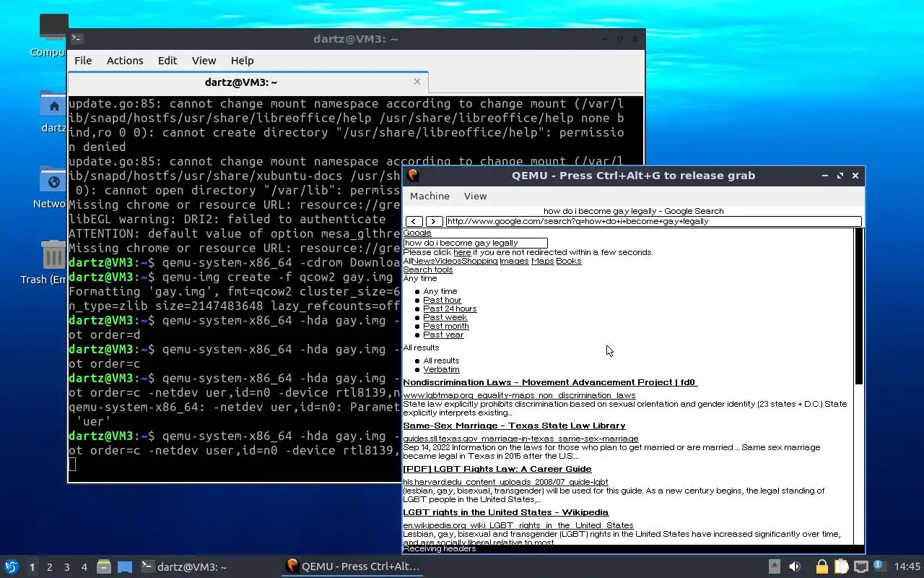Open the volume speaker tray icon
Image resolution: width=924 pixels, height=578 pixels.
[795, 567]
